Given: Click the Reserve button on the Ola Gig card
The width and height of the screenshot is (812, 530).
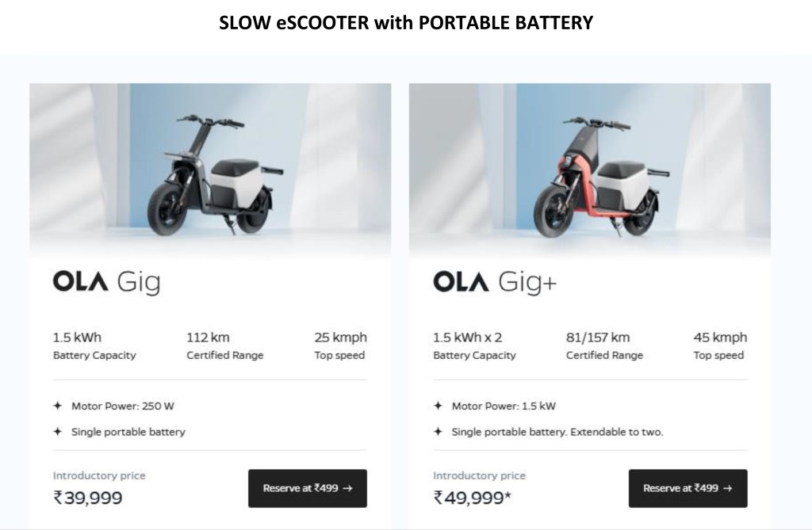Looking at the screenshot, I should [x=307, y=488].
